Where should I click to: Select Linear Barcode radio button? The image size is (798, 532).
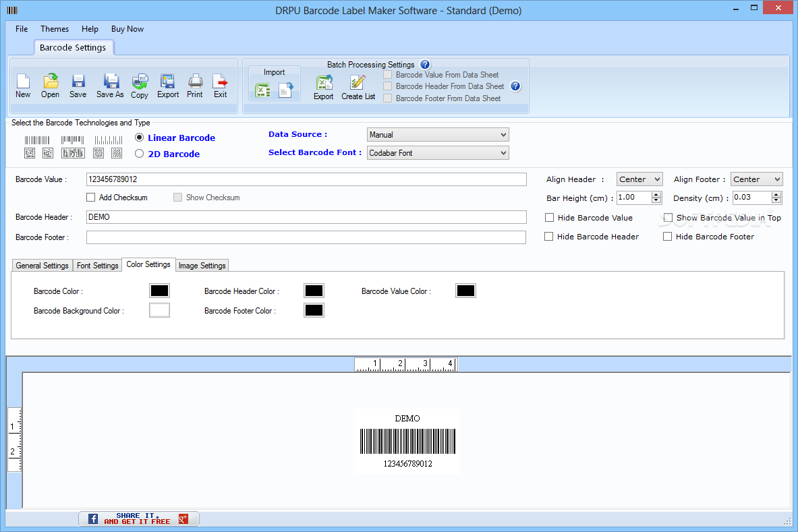pos(139,138)
